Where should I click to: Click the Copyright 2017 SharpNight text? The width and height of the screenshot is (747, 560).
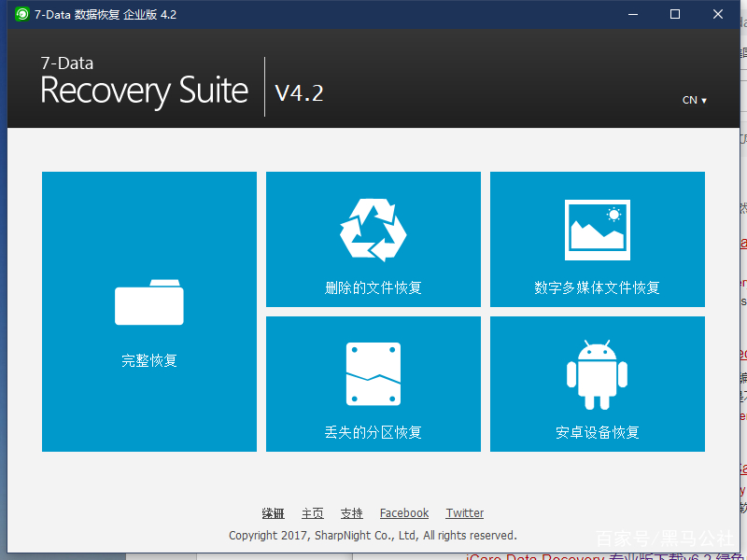pyautogui.click(x=373, y=536)
